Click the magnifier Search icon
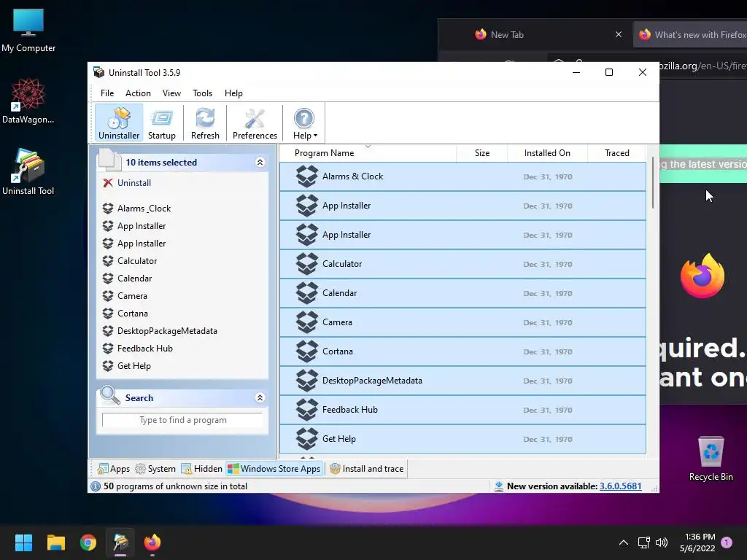 [110, 395]
